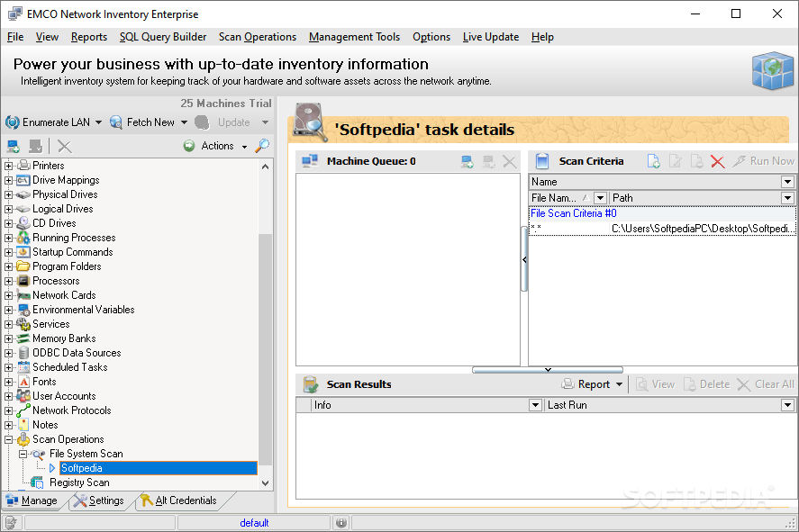Screen dimensions: 799x532
Task: Click the edit scan criteria icon
Action: [x=676, y=161]
